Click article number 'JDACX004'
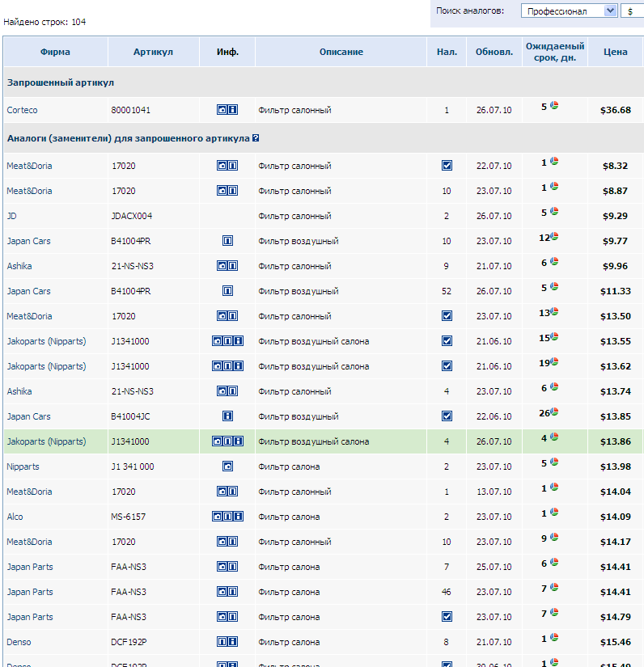The width and height of the screenshot is (644, 667). [132, 216]
